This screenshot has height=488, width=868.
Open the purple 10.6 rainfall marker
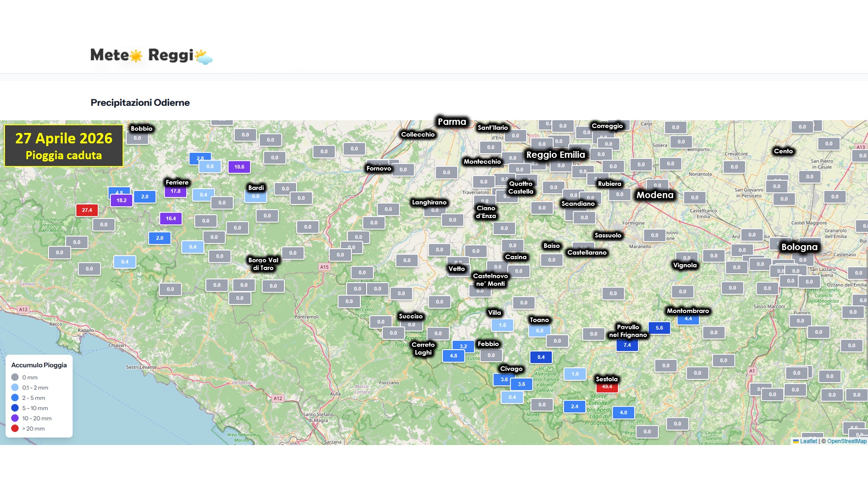[x=239, y=167]
